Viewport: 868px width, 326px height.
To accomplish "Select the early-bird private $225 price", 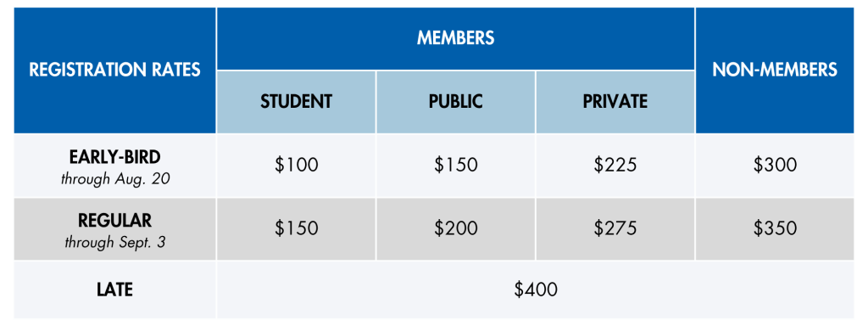I will [615, 166].
